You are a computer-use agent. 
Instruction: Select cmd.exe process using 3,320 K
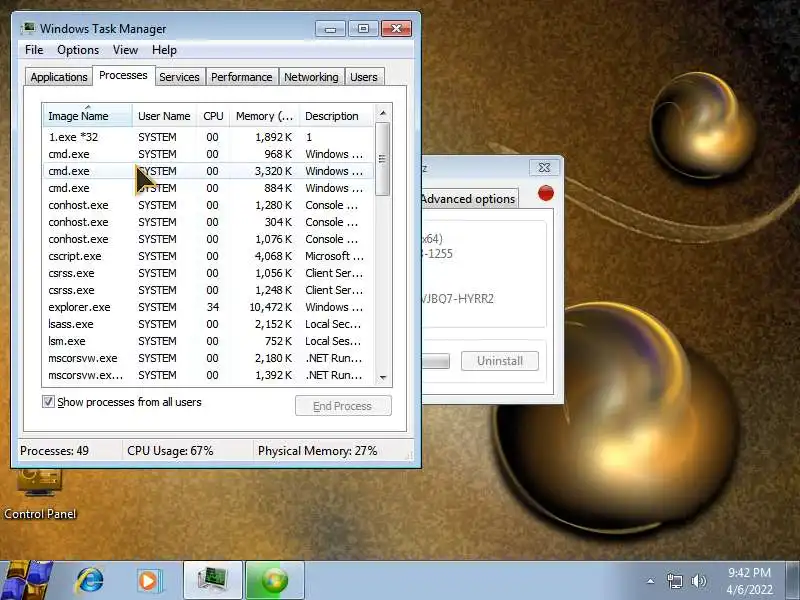(208, 171)
